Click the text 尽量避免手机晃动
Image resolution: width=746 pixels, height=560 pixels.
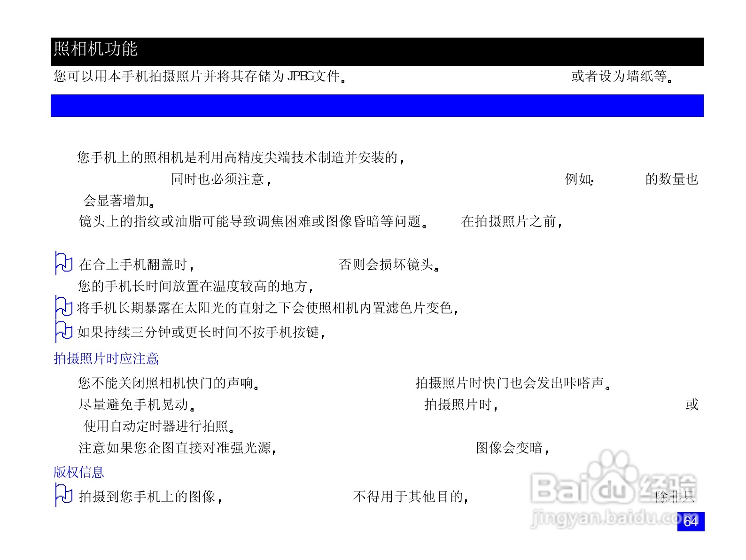[136, 404]
